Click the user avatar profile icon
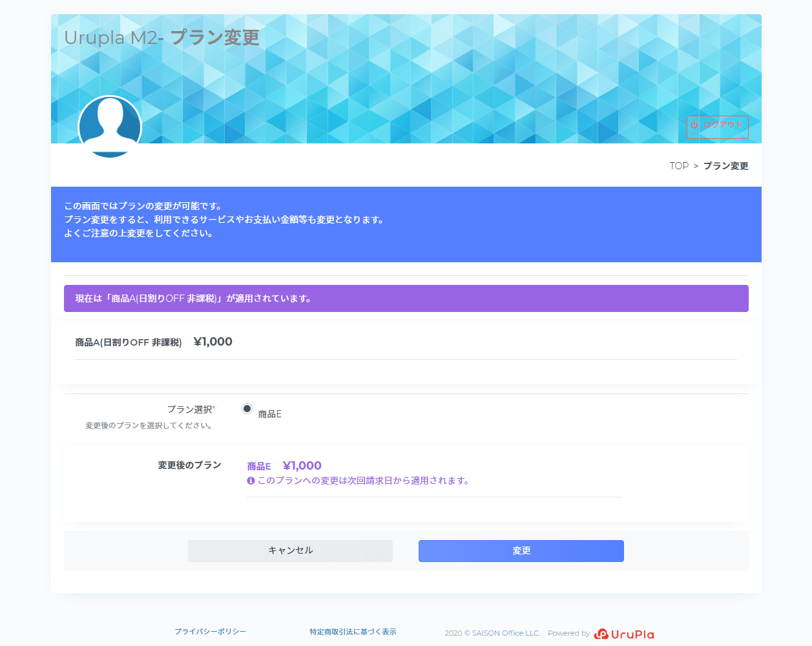The image size is (812, 646). pos(110,127)
